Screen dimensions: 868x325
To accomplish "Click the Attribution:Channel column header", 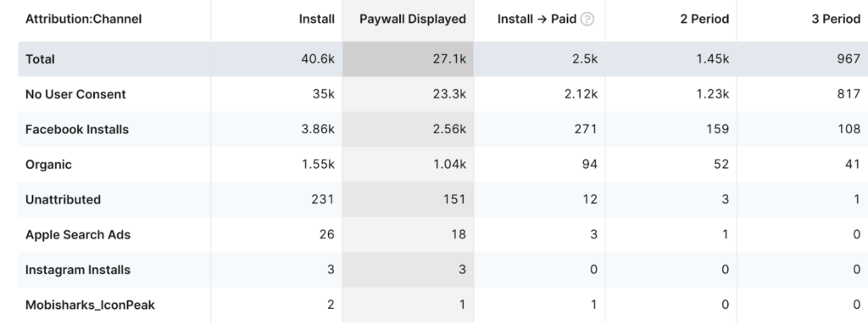I will coord(84,19).
